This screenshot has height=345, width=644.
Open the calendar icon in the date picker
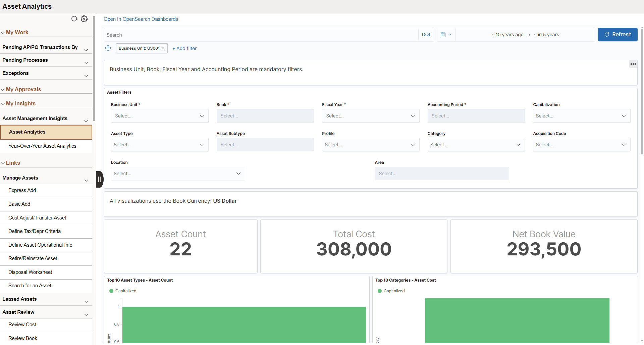pos(443,35)
